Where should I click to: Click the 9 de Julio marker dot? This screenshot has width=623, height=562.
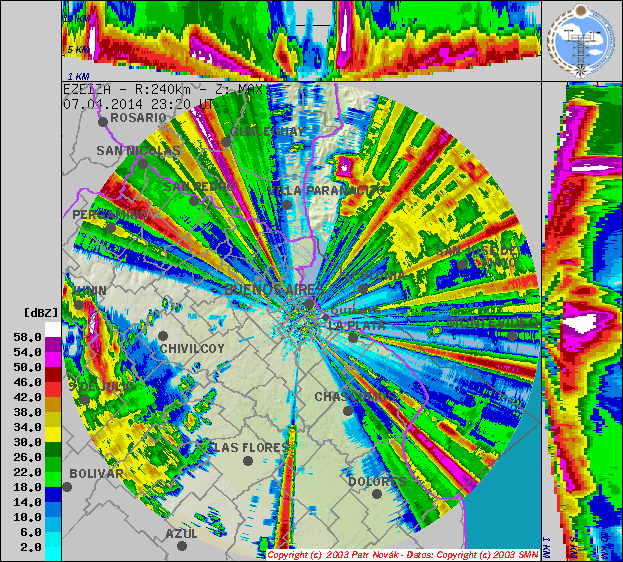84,399
